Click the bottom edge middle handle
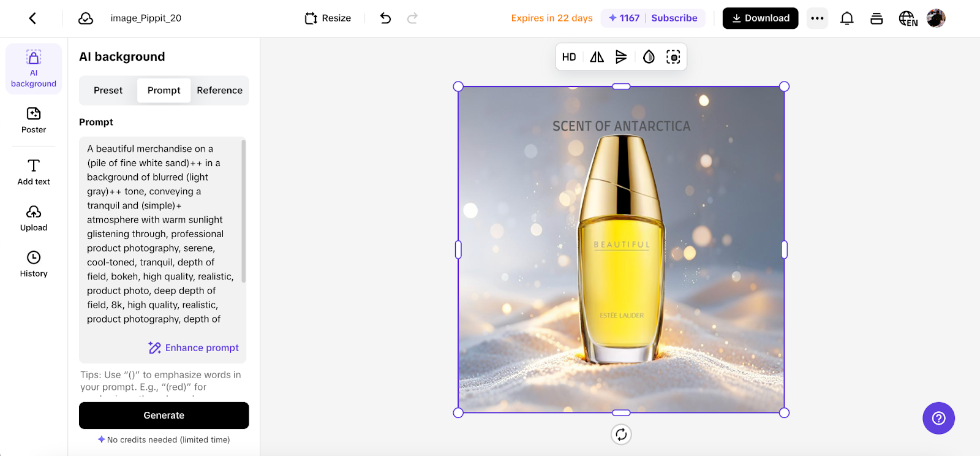Image resolution: width=980 pixels, height=456 pixels. click(x=621, y=412)
